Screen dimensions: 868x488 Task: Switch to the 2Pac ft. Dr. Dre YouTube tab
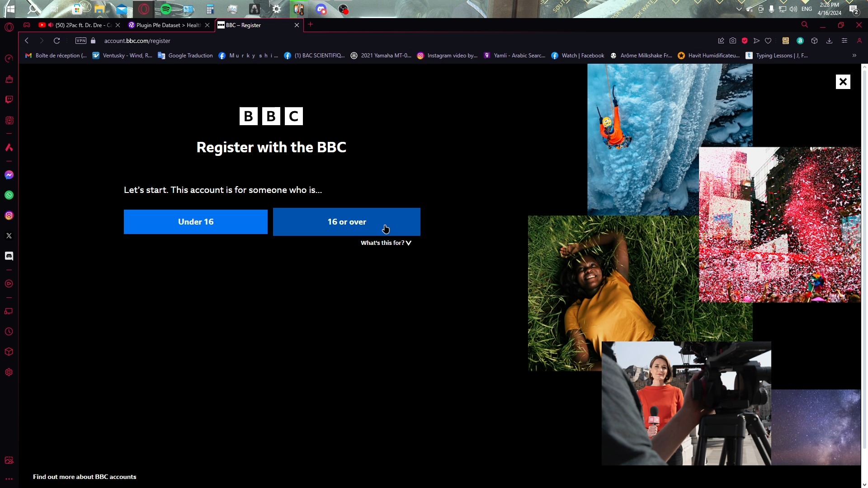78,25
